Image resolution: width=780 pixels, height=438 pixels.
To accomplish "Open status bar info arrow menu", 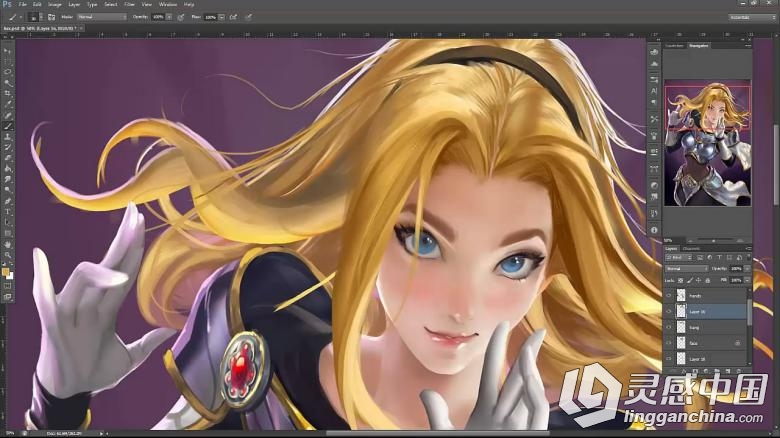I will [x=101, y=434].
